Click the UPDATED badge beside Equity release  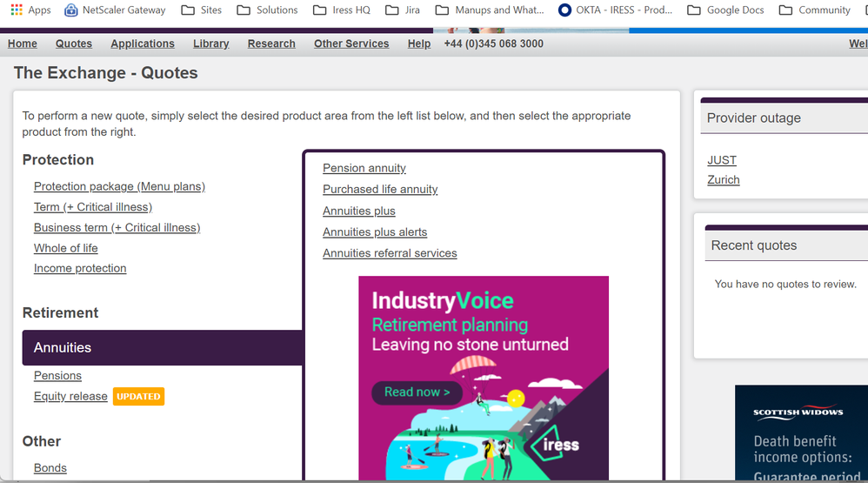tap(138, 397)
